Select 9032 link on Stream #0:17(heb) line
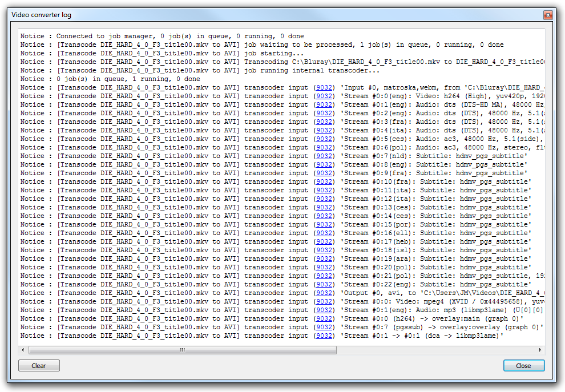This screenshot has width=565, height=392. [x=325, y=241]
